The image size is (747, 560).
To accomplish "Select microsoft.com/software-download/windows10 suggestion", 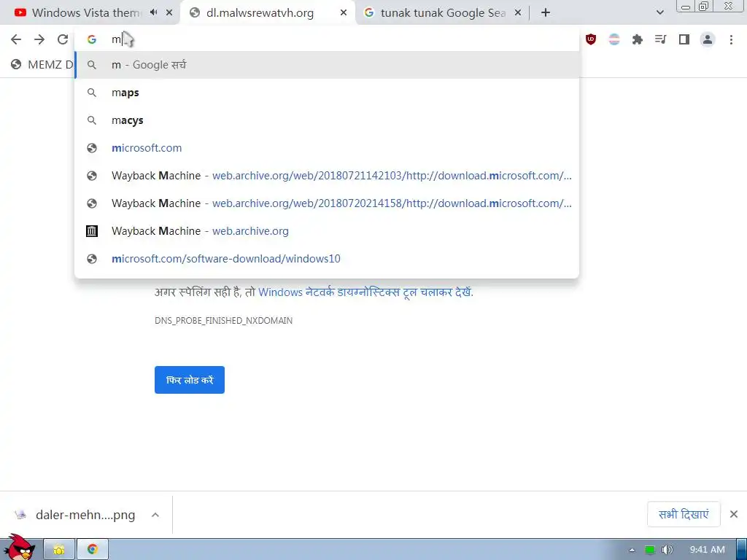I will (x=327, y=259).
